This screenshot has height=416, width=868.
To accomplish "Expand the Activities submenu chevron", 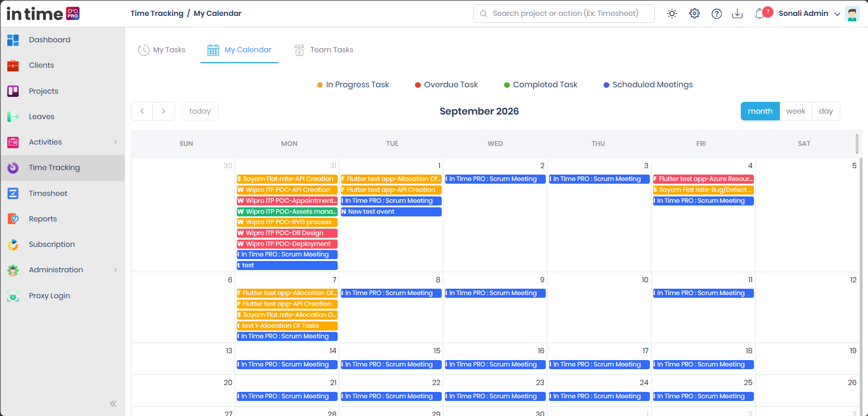I will click(115, 142).
